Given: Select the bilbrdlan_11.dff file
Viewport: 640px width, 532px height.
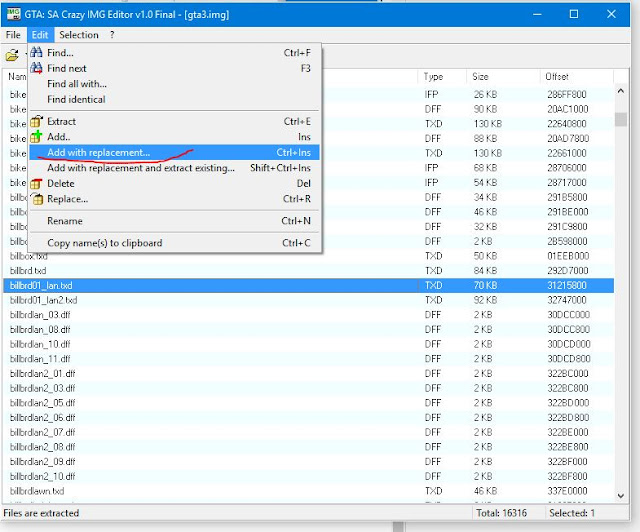Looking at the screenshot, I should 40,359.
